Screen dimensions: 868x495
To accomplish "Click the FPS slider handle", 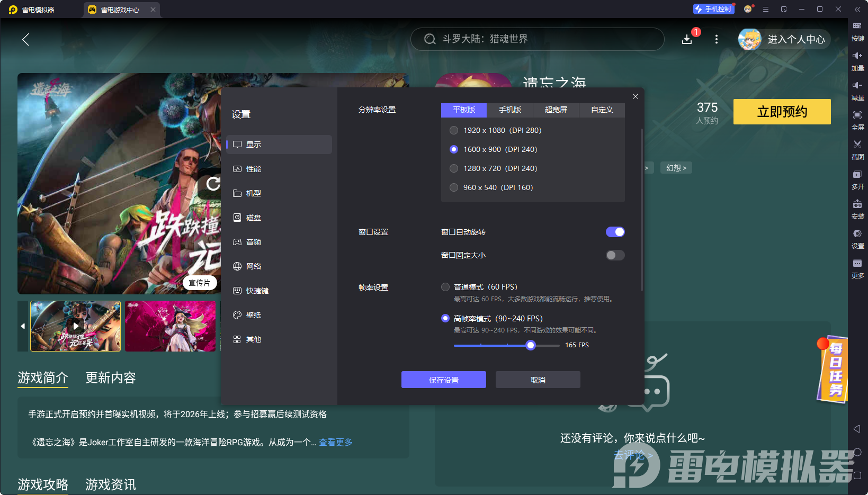I will pyautogui.click(x=531, y=345).
